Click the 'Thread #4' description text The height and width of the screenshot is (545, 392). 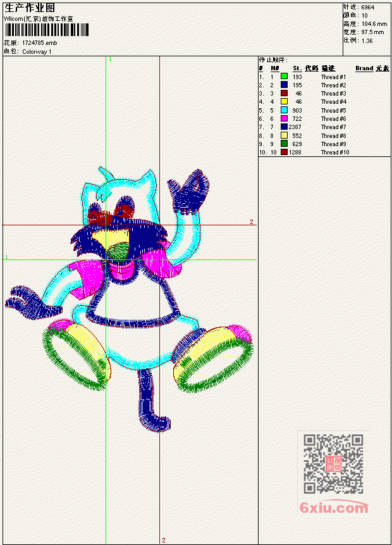tap(333, 102)
